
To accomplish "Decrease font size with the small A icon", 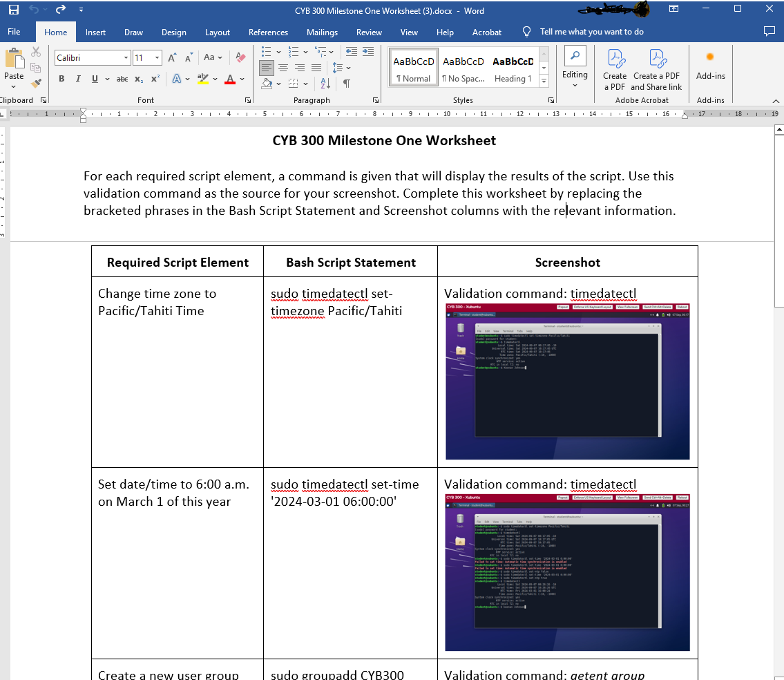I will pos(189,57).
